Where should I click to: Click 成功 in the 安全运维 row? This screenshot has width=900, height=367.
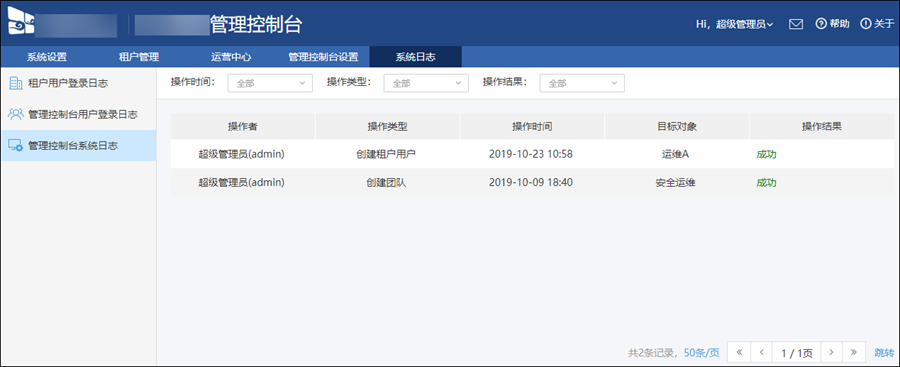[x=766, y=183]
